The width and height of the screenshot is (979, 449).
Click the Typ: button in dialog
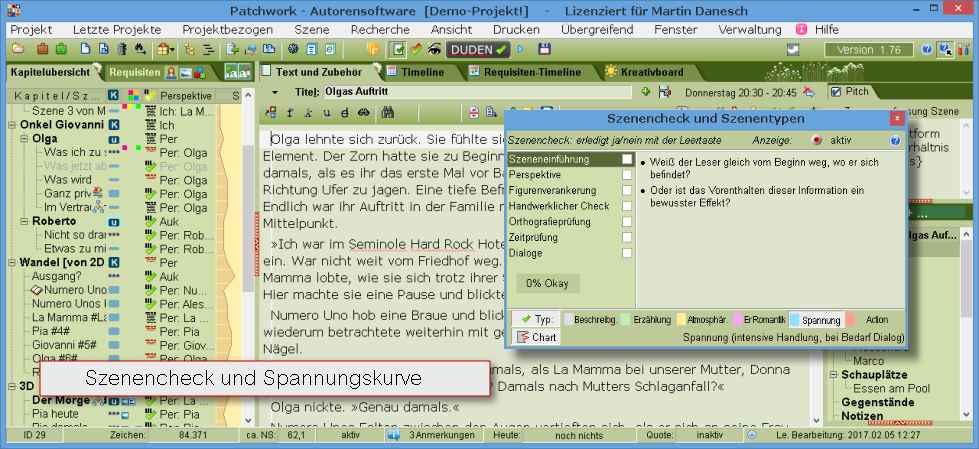pyautogui.click(x=536, y=320)
